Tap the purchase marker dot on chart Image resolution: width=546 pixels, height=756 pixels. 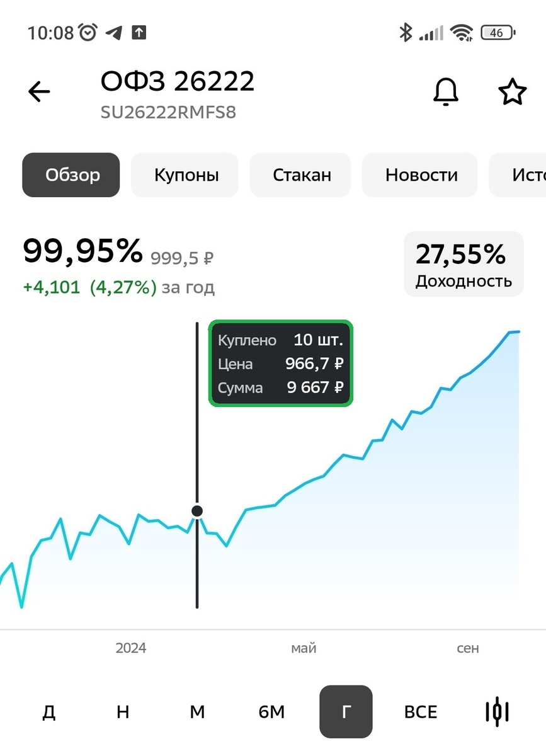[197, 510]
